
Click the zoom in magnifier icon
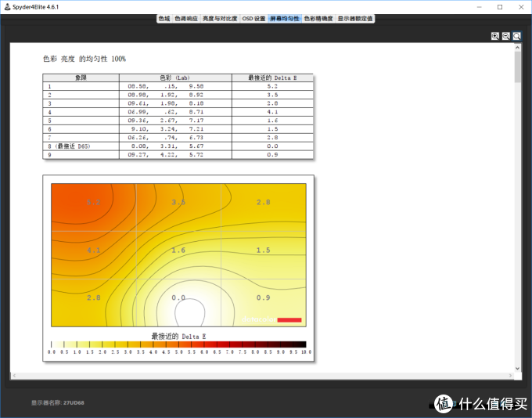pyautogui.click(x=495, y=36)
